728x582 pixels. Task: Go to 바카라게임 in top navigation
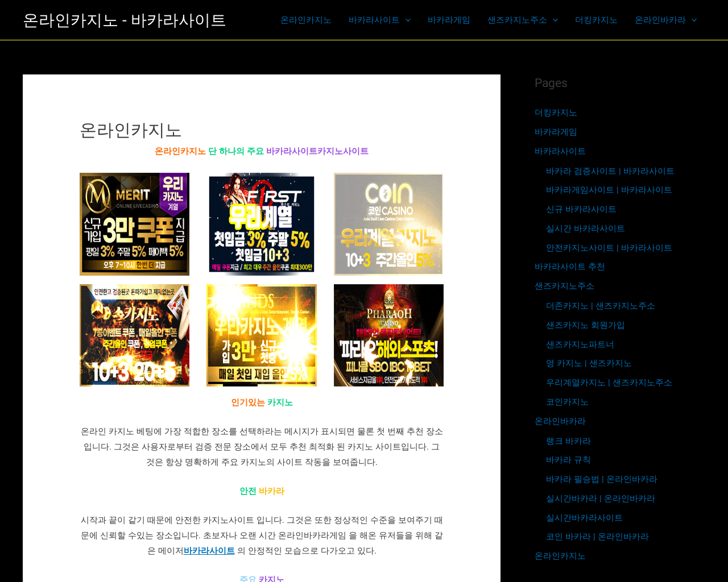449,20
